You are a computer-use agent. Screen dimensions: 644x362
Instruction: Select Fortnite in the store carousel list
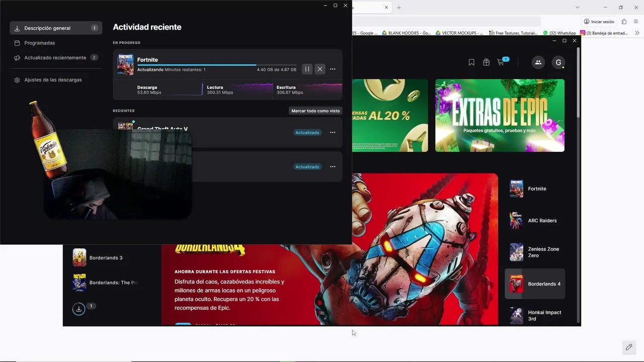coord(535,189)
